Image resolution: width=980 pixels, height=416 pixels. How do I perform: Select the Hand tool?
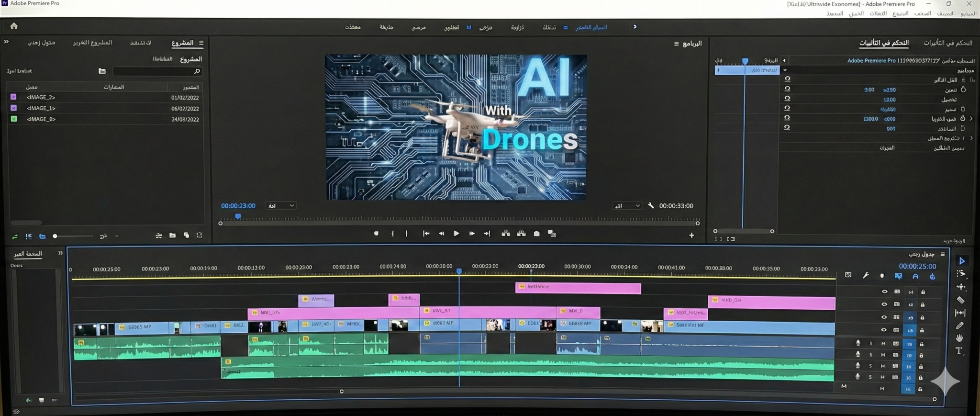[959, 338]
